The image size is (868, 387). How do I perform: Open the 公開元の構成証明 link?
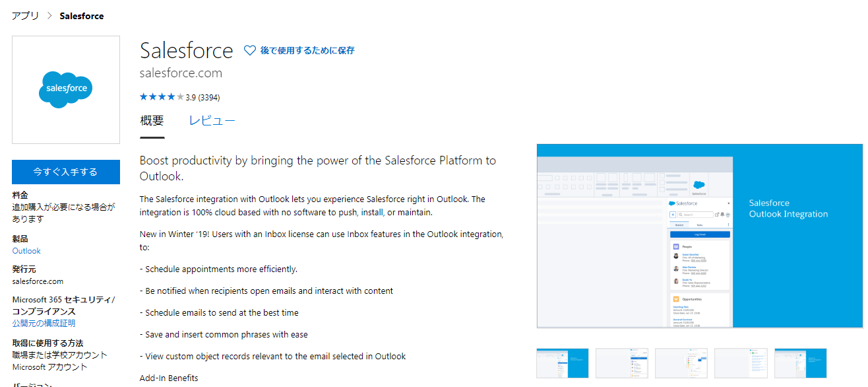pos(44,324)
